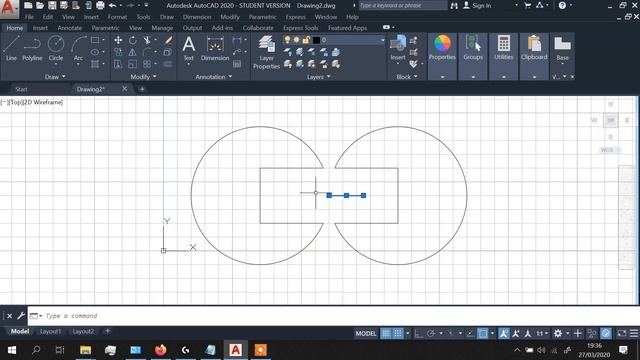Screen dimensions: 640x360
Task: Select the Arc tool
Action: 78,48
